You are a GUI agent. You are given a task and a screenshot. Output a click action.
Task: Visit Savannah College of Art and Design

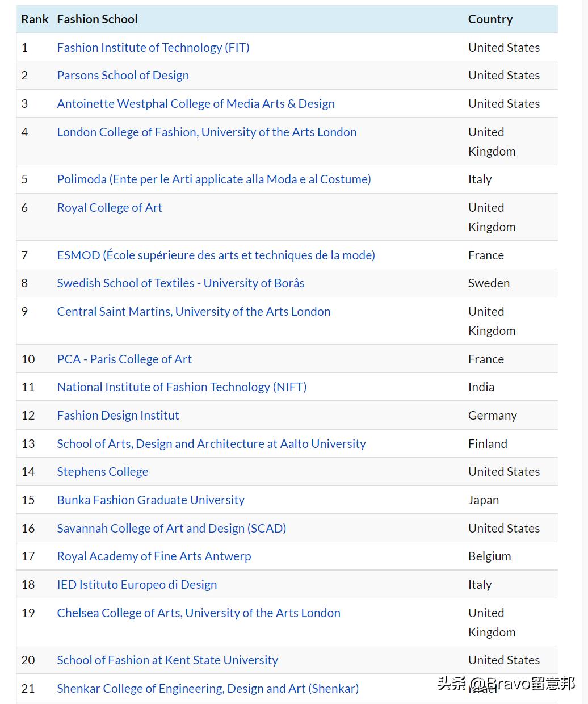171,529
